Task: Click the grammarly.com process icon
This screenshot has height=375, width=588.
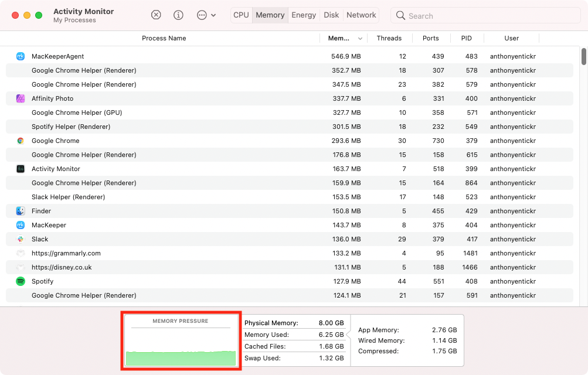Action: point(21,253)
